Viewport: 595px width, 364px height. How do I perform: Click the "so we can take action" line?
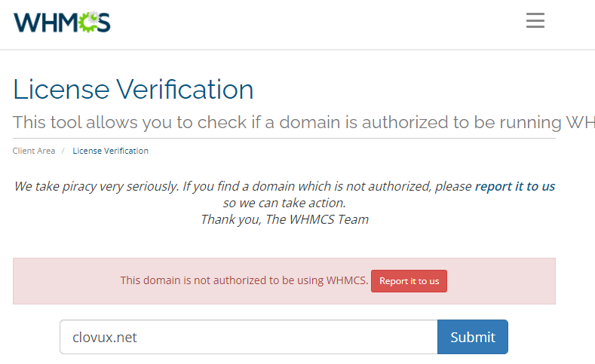click(284, 203)
